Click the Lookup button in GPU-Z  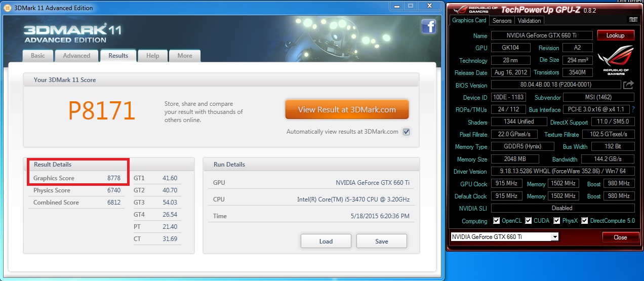pos(615,35)
